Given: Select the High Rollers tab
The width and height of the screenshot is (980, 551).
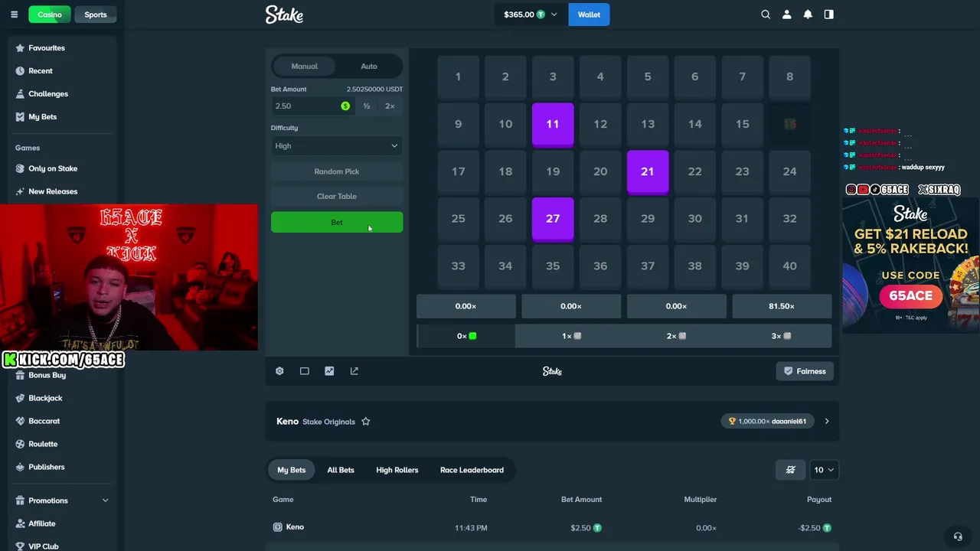Looking at the screenshot, I should point(397,470).
